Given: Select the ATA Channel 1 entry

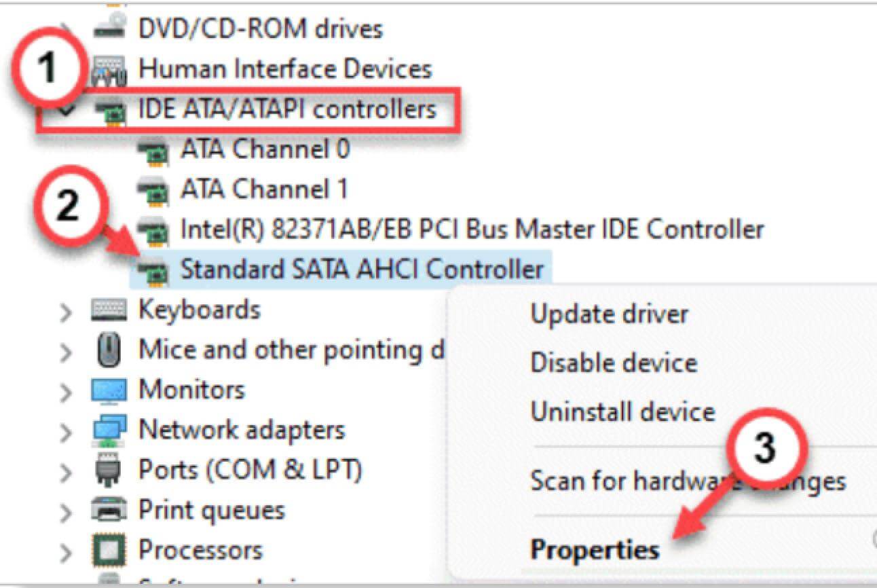Looking at the screenshot, I should (x=264, y=189).
